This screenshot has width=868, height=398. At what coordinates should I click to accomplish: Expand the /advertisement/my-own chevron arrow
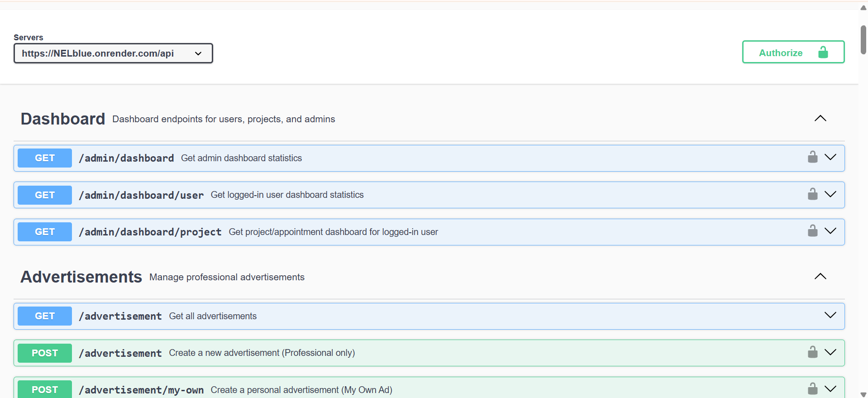point(830,389)
